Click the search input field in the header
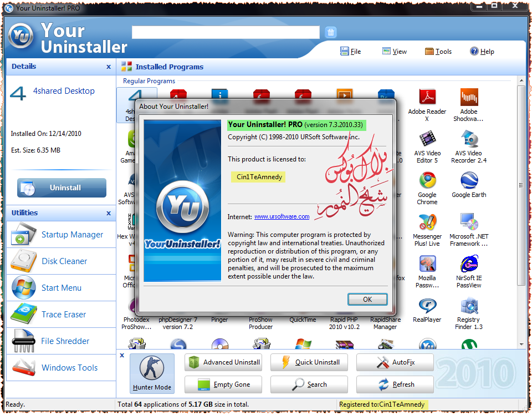Screen dimensions: 532x415 226,32
